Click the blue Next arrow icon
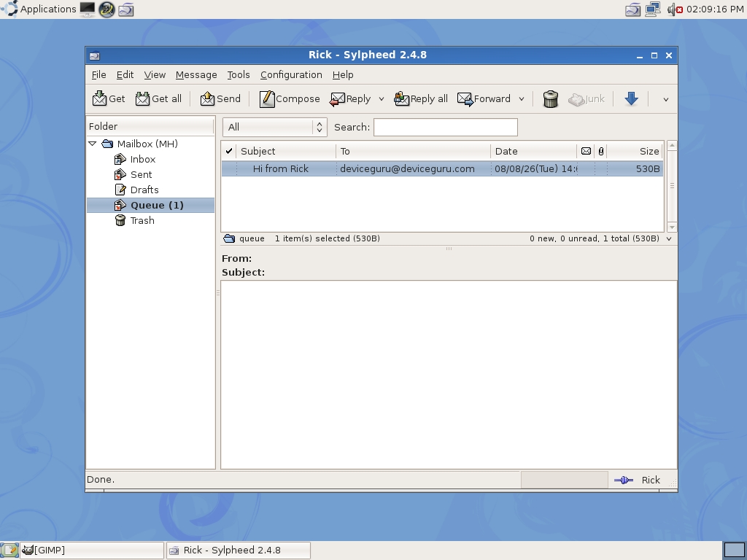Viewport: 747px width, 560px height. coord(631,98)
